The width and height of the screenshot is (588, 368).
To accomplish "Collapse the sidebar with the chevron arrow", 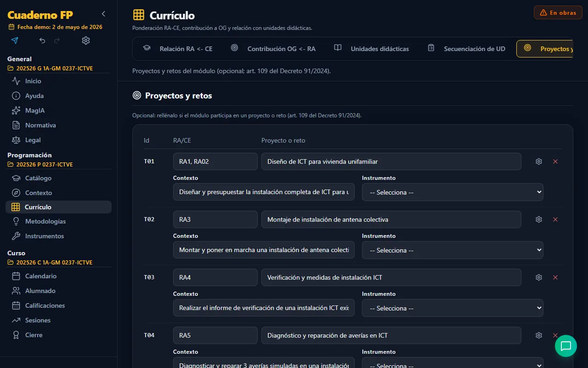I will (103, 14).
